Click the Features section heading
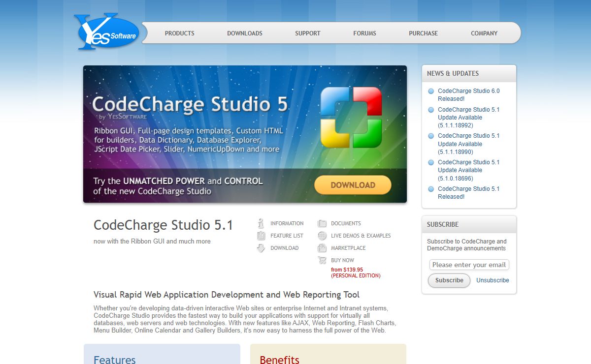 115,360
